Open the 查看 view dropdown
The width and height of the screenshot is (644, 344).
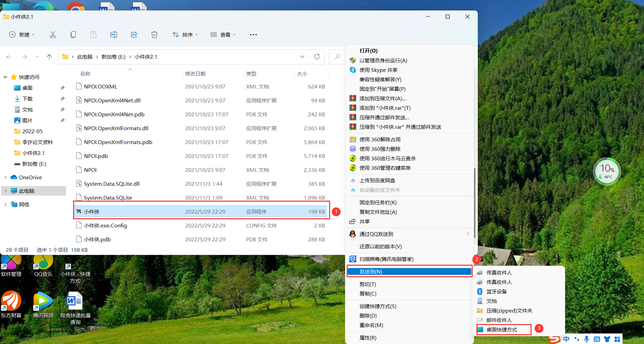pyautogui.click(x=223, y=35)
